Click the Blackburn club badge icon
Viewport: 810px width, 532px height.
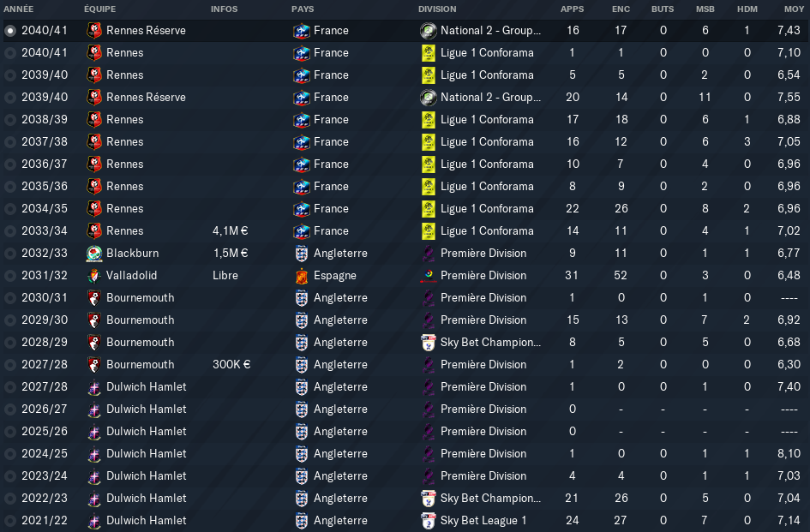pos(94,253)
